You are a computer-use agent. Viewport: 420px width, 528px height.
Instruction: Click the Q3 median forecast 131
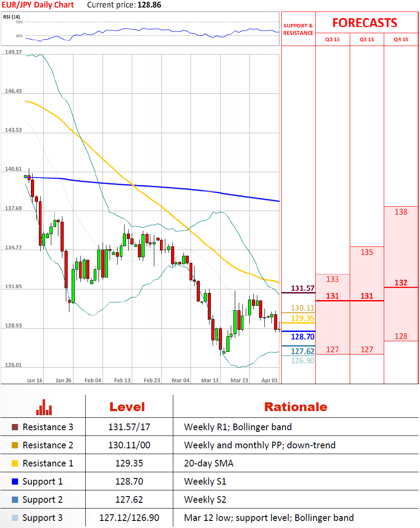(x=367, y=296)
